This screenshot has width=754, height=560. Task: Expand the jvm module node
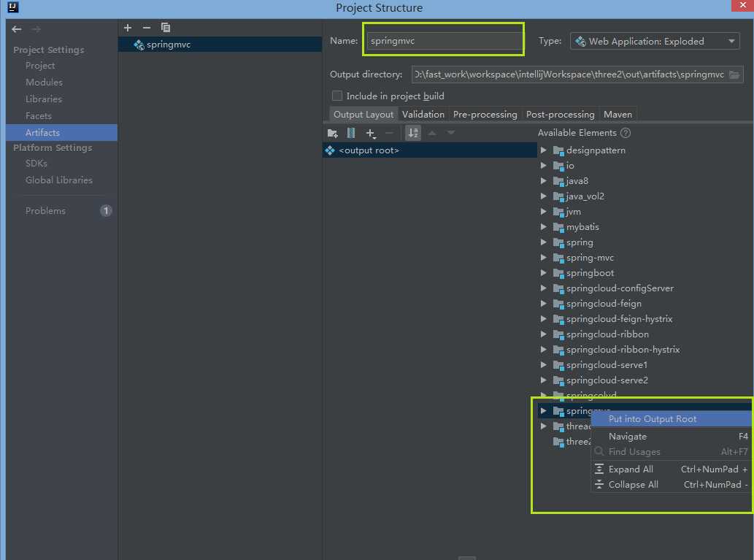tap(543, 212)
